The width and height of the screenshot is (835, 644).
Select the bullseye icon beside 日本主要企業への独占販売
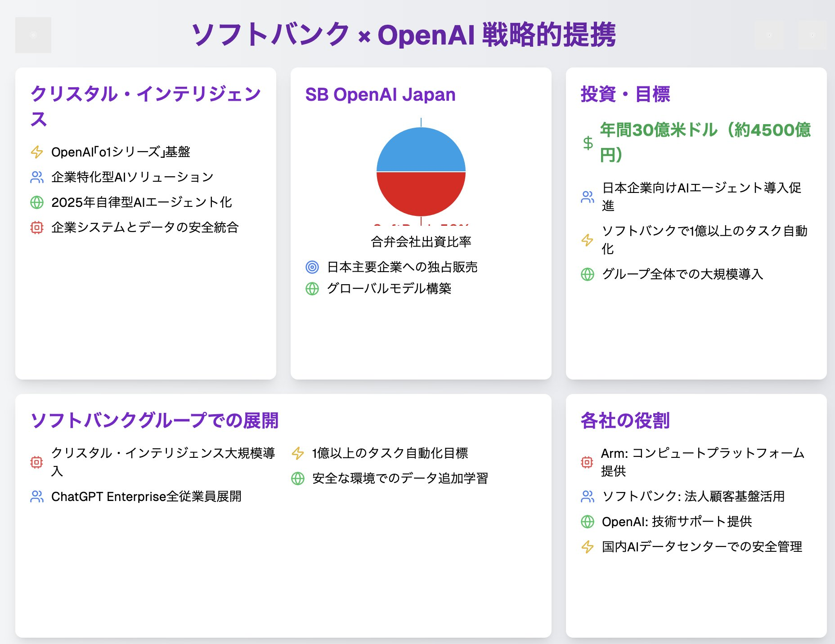[x=311, y=267]
